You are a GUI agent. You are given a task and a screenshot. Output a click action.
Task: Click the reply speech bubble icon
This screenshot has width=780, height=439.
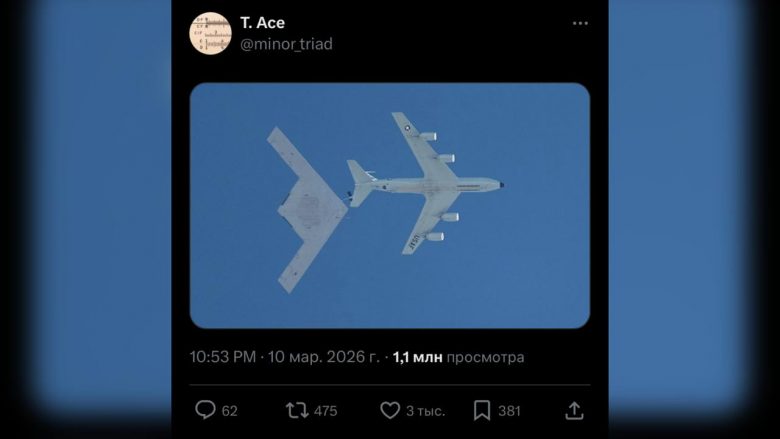[x=205, y=410]
